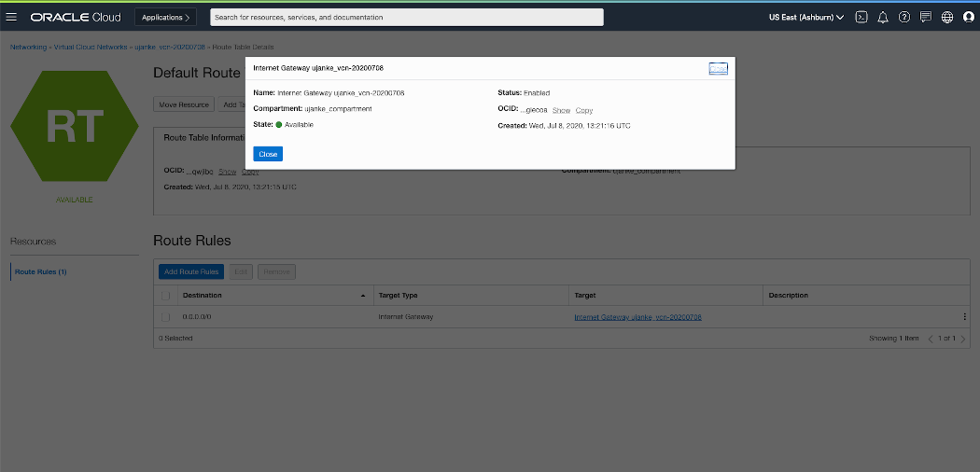Go to Networking breadcrumb
Screen dimensions: 980x472
28,47
